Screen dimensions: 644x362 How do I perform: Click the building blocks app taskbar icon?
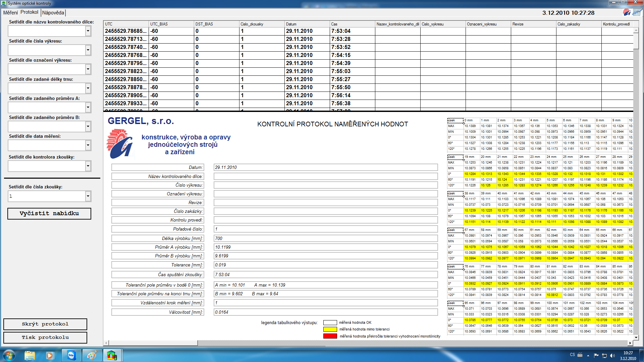[112, 355]
